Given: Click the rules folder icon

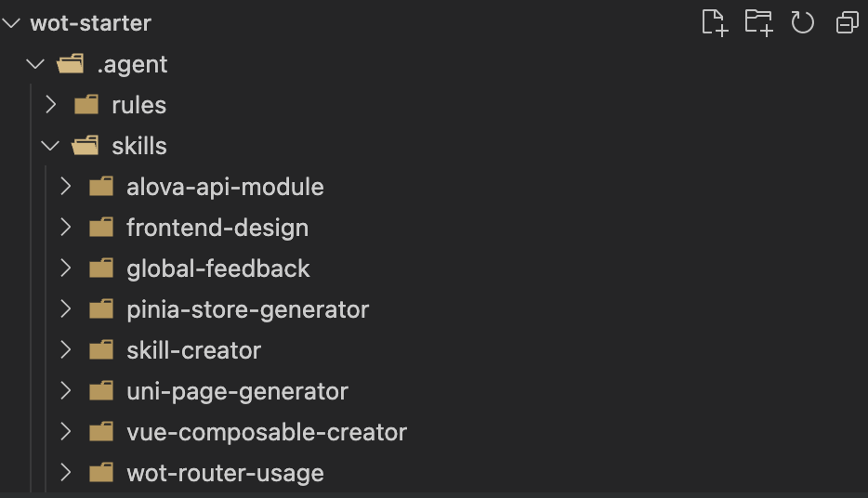Looking at the screenshot, I should [x=86, y=105].
